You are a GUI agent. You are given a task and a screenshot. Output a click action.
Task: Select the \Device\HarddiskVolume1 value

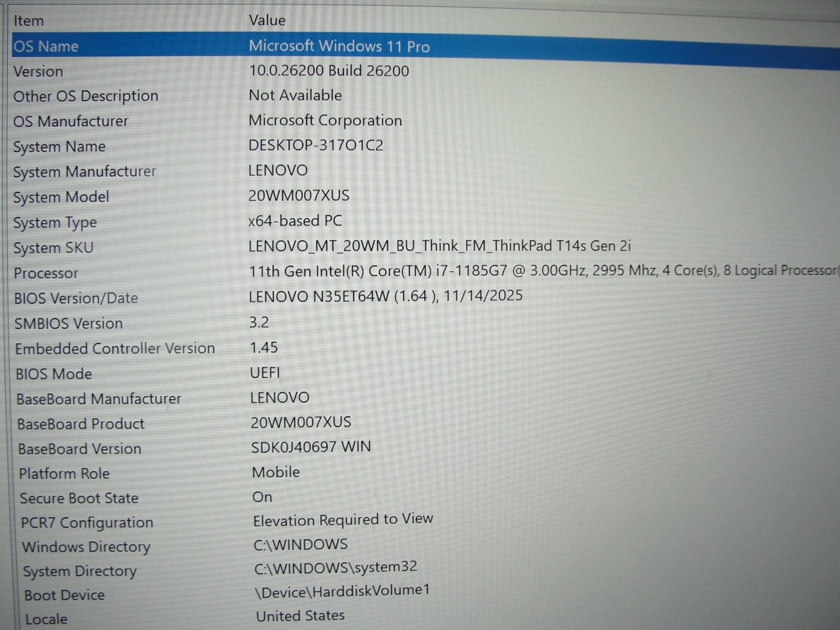click(x=342, y=591)
